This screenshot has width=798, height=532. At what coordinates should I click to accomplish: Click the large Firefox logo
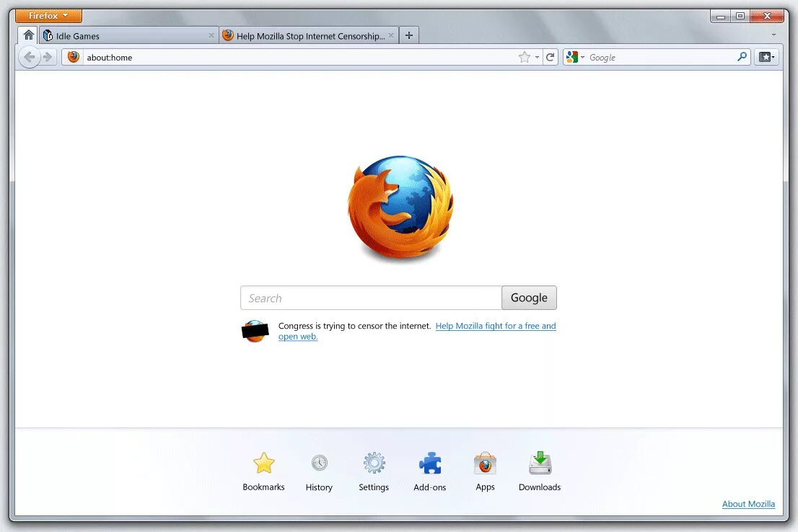[x=400, y=208]
